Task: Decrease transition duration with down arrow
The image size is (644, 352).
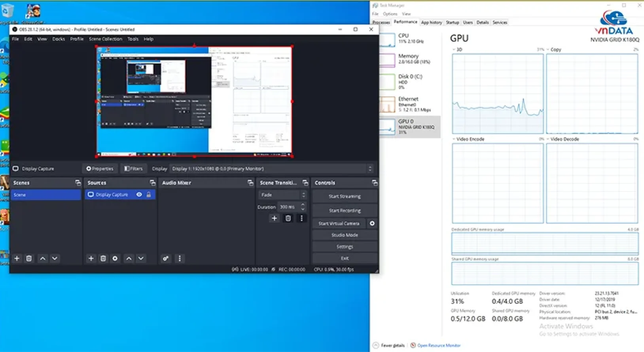Action: [x=303, y=209]
